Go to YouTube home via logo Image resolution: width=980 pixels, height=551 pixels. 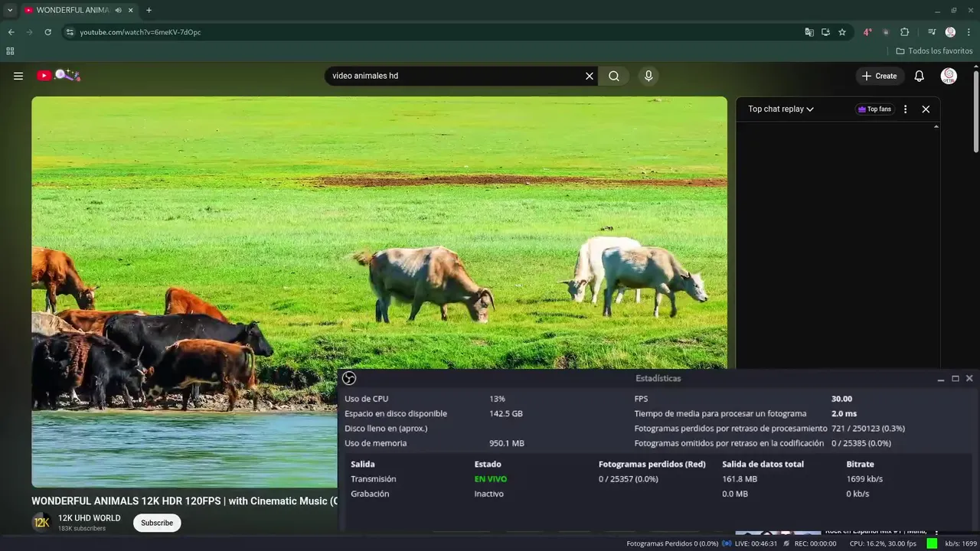(58, 75)
